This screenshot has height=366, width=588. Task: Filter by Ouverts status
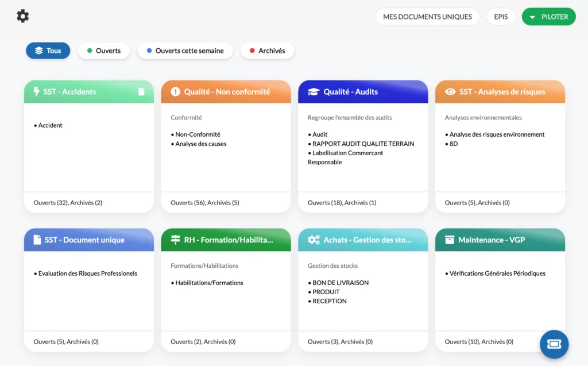coord(104,51)
